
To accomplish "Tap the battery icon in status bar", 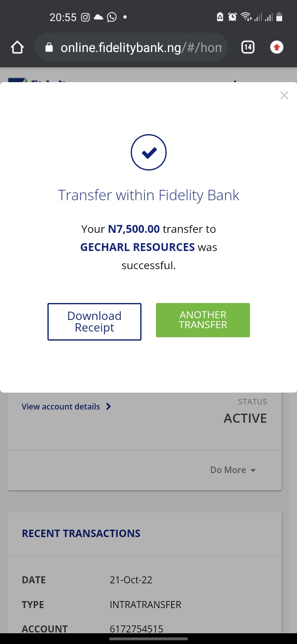I will (279, 17).
